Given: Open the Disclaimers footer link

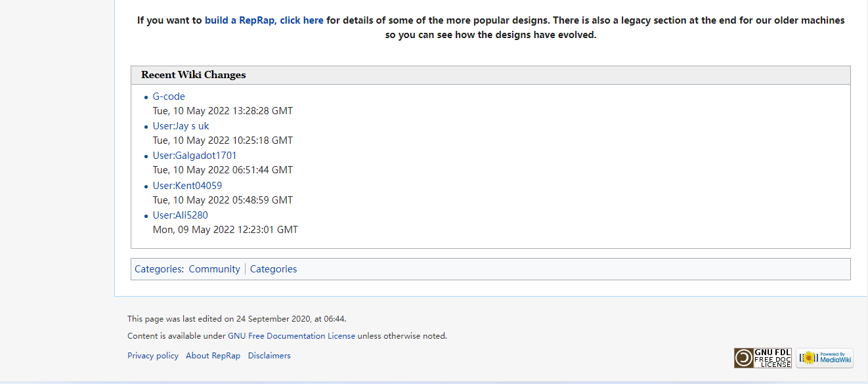Looking at the screenshot, I should tap(269, 356).
